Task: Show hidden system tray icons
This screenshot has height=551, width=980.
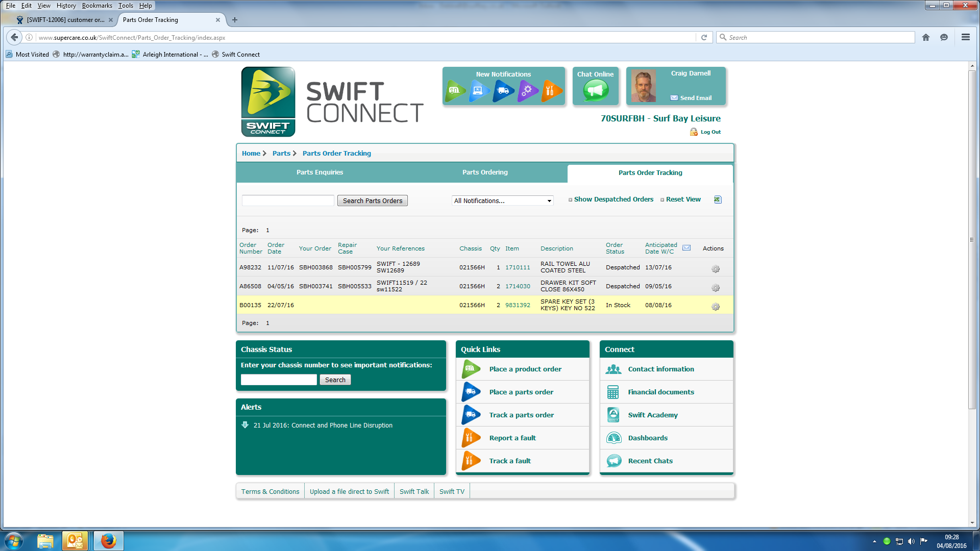Action: tap(874, 541)
